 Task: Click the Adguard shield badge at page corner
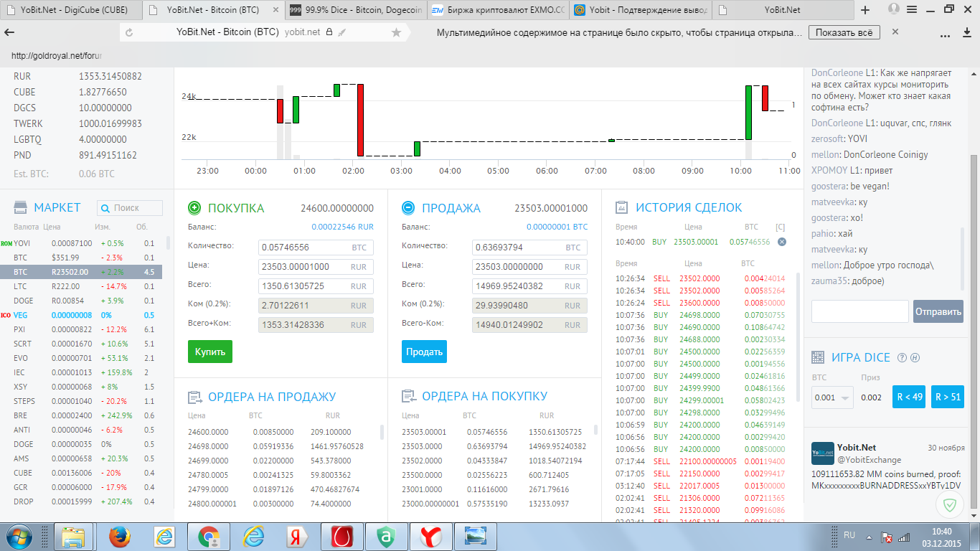tap(950, 505)
